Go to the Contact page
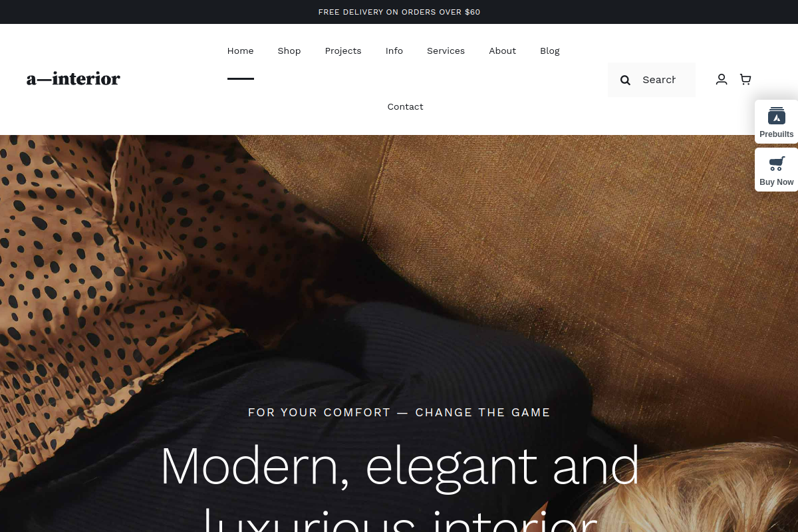This screenshot has height=532, width=798. 406,106
